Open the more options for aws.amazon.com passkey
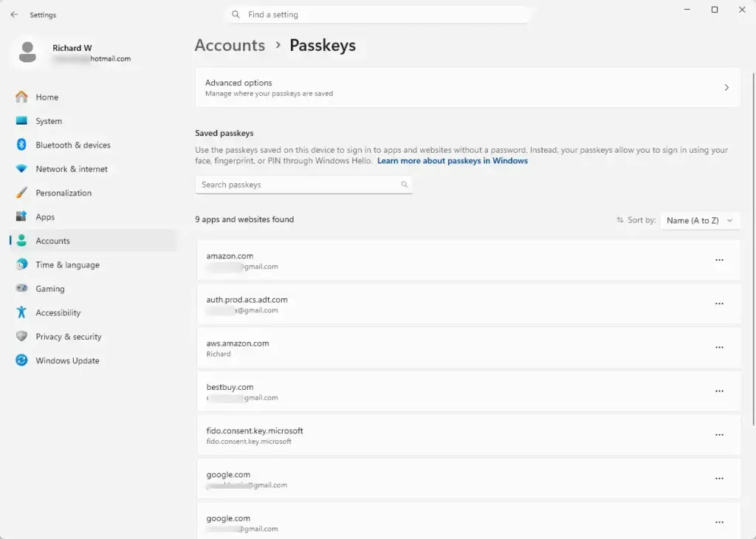756x539 pixels. [x=719, y=348]
